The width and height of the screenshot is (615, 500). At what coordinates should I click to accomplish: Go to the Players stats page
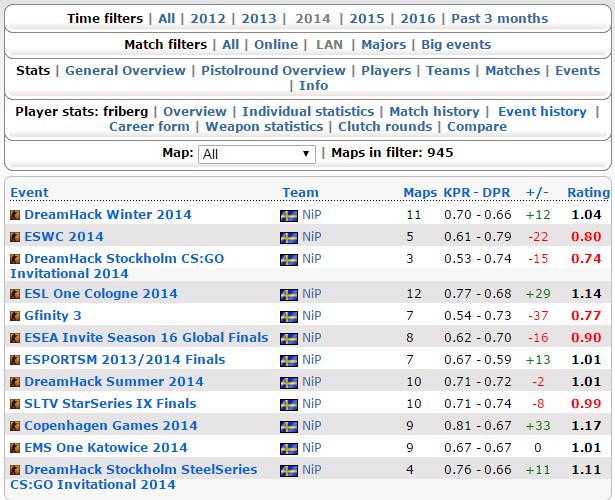pyautogui.click(x=386, y=70)
